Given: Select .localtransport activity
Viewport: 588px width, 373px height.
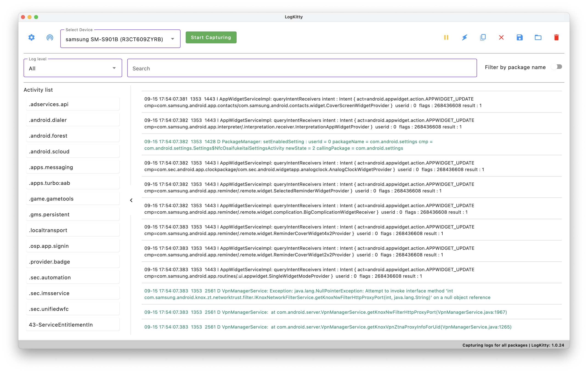Looking at the screenshot, I should coord(73,230).
